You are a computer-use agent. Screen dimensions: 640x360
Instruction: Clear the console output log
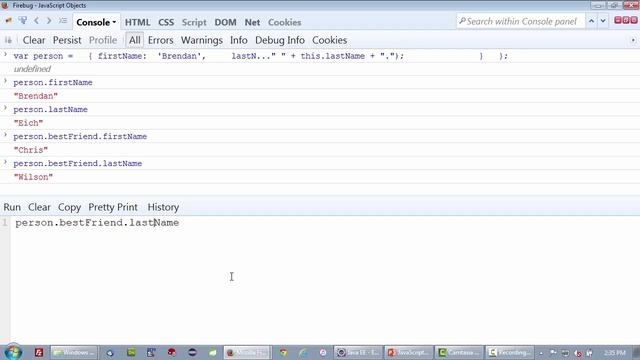coord(34,40)
